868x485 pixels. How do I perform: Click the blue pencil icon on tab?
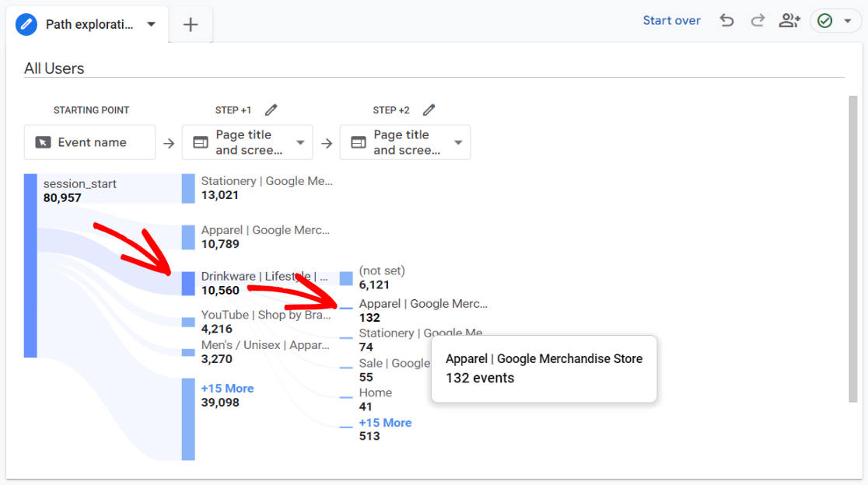tap(27, 24)
